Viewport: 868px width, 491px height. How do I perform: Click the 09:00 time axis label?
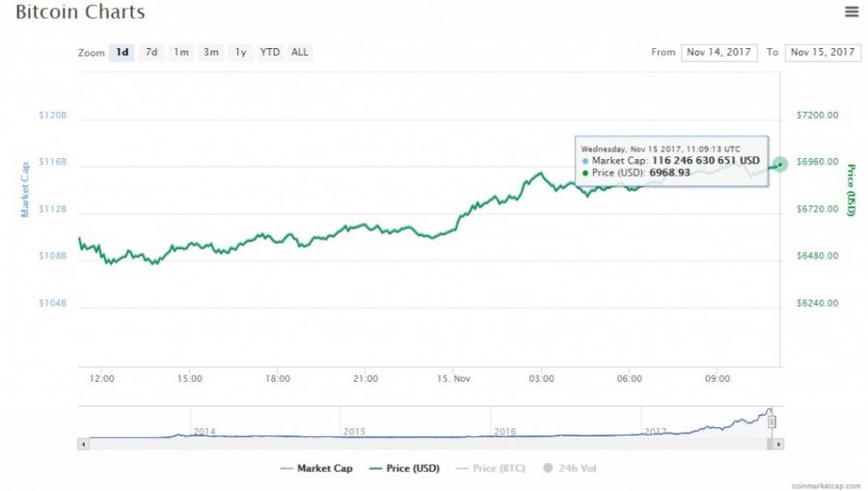tap(717, 379)
